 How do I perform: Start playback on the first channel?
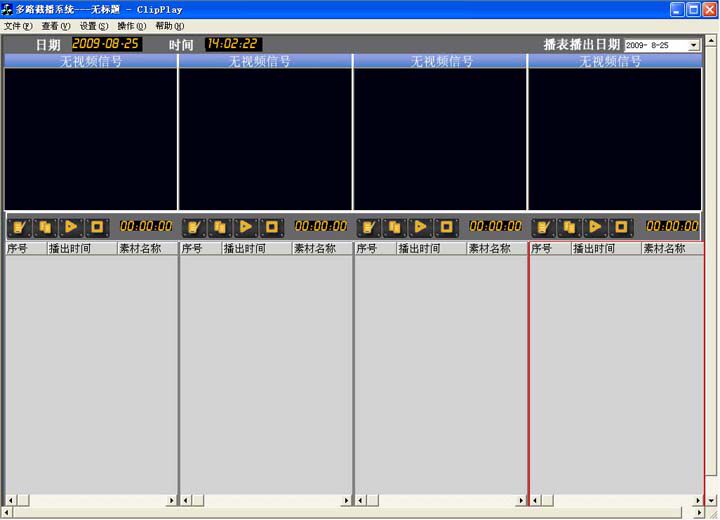[71, 227]
